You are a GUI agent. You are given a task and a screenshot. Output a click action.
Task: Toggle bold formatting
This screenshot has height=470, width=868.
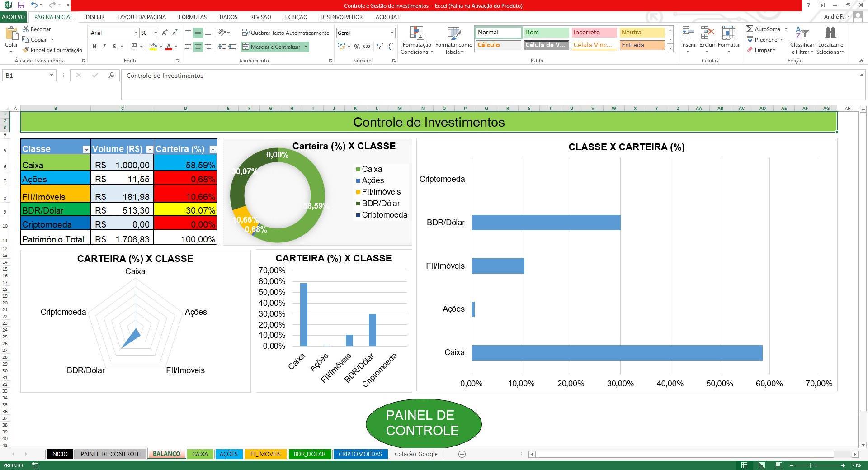click(94, 47)
